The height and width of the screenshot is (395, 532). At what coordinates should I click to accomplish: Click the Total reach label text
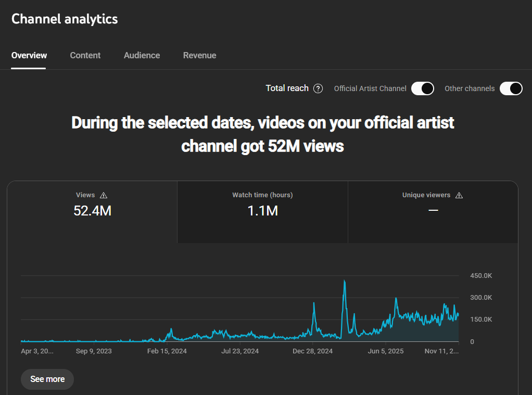point(287,88)
